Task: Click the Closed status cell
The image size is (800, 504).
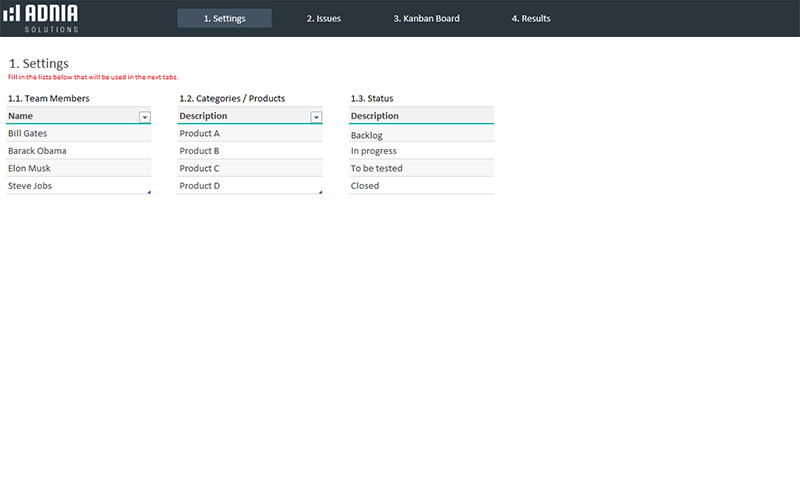Action: click(x=421, y=186)
